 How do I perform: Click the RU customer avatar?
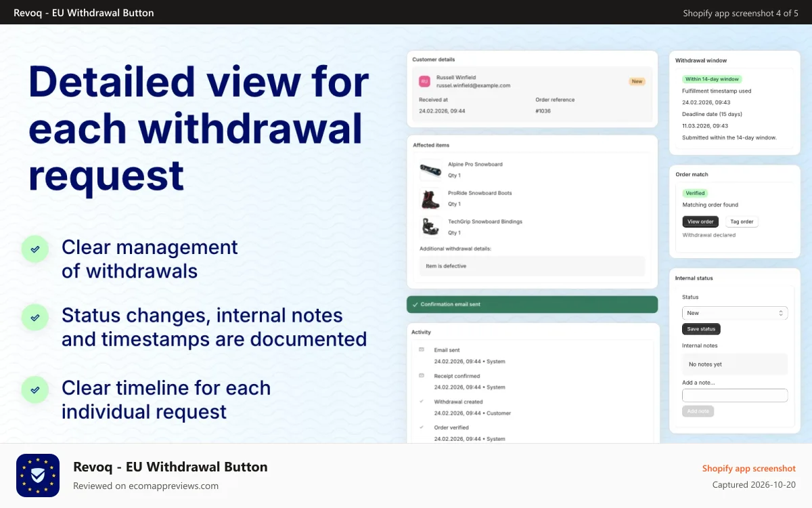(x=424, y=81)
